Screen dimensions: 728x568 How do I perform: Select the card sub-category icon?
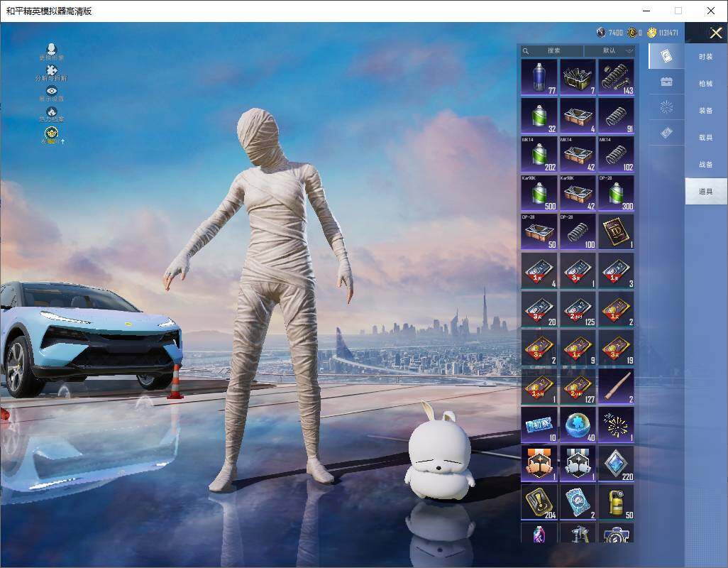[666, 56]
